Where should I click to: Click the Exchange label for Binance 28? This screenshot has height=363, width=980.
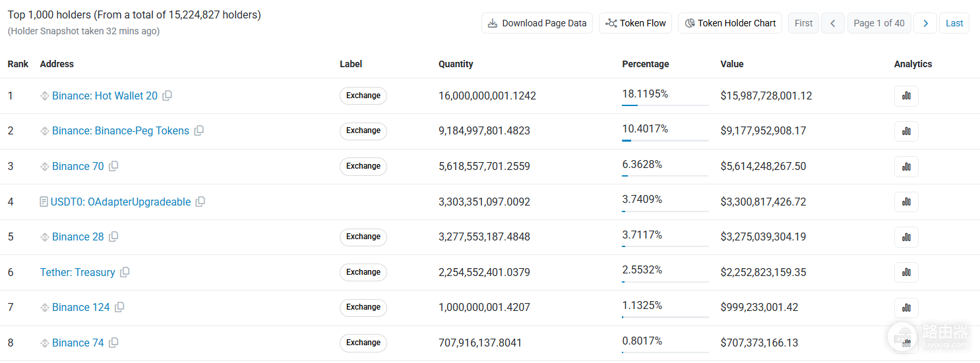tap(363, 237)
